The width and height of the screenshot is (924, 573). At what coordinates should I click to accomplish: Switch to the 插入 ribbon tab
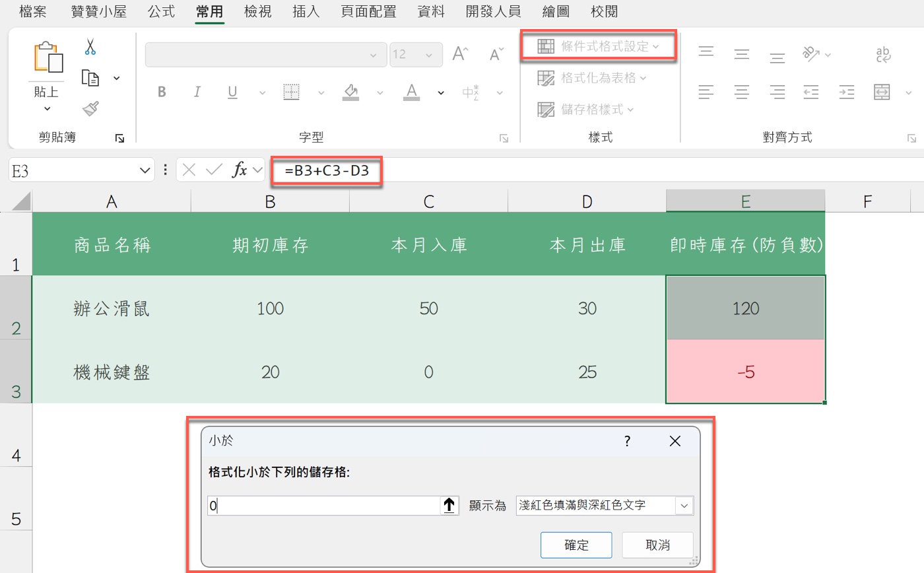pos(306,11)
